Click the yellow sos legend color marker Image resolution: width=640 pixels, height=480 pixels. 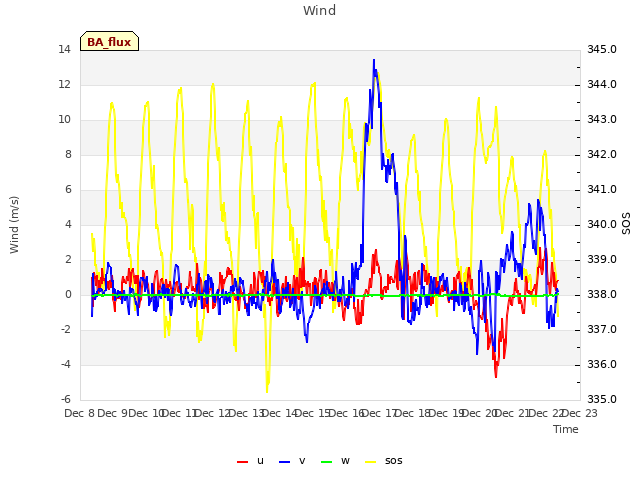[x=370, y=462]
